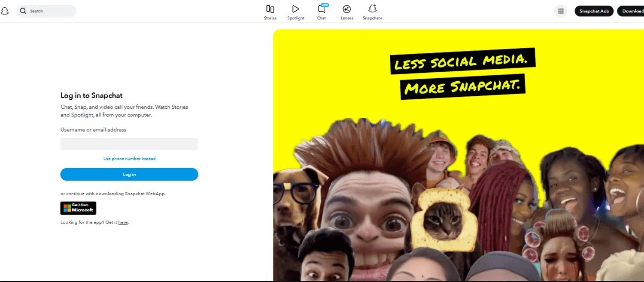644x282 pixels.
Task: Click the blue Log in button
Action: pyautogui.click(x=129, y=174)
